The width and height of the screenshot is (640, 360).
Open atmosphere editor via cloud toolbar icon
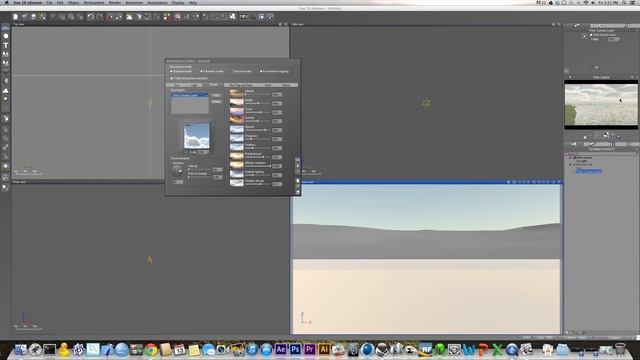129,17
